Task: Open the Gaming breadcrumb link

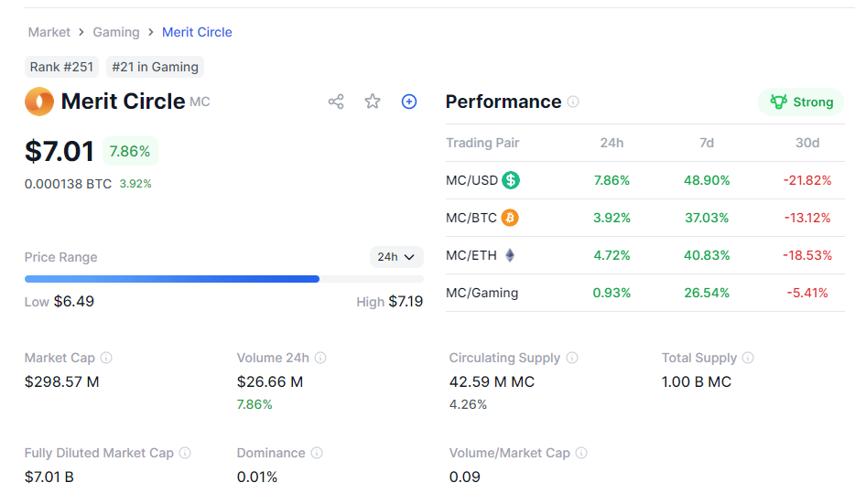Action: click(x=116, y=32)
